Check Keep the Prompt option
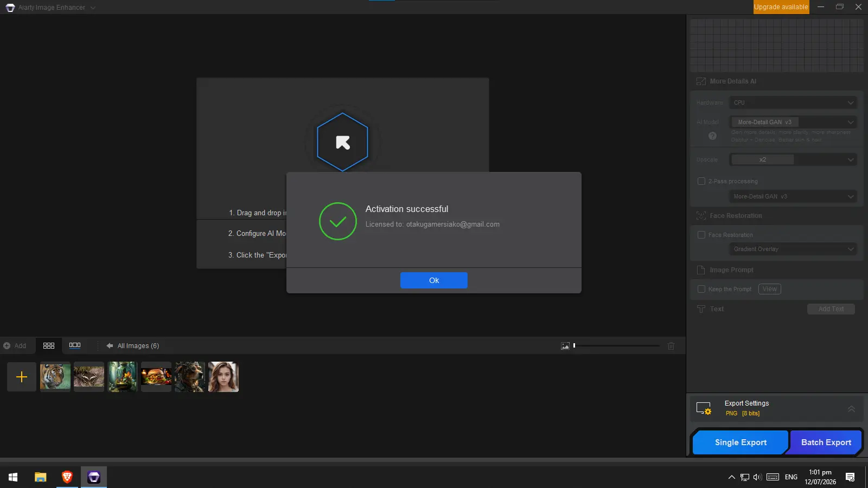The image size is (868, 488). pos(701,289)
